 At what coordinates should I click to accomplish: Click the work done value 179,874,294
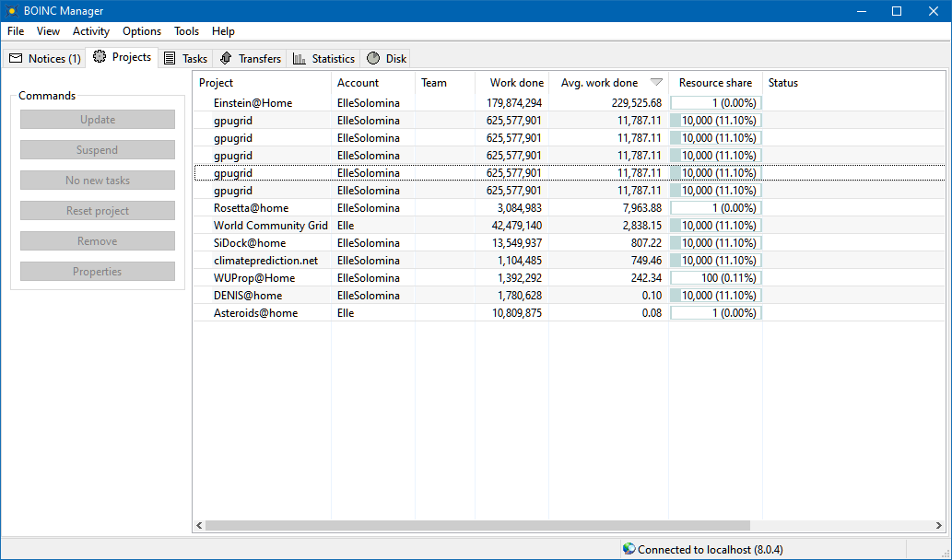[x=514, y=103]
